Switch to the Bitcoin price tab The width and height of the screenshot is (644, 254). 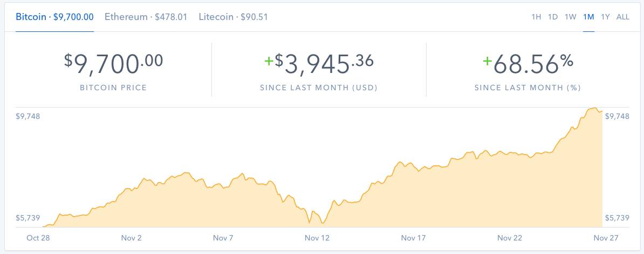click(54, 17)
